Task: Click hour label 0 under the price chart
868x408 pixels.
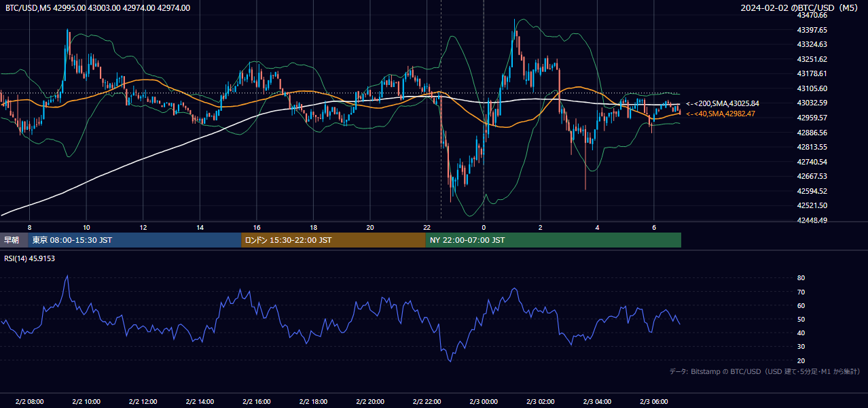Action: tap(484, 227)
